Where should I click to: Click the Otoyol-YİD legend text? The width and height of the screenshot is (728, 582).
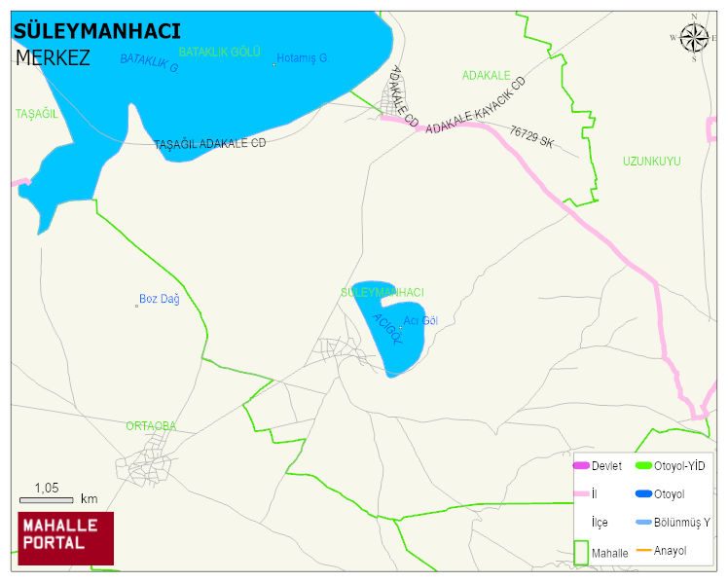pyautogui.click(x=679, y=466)
